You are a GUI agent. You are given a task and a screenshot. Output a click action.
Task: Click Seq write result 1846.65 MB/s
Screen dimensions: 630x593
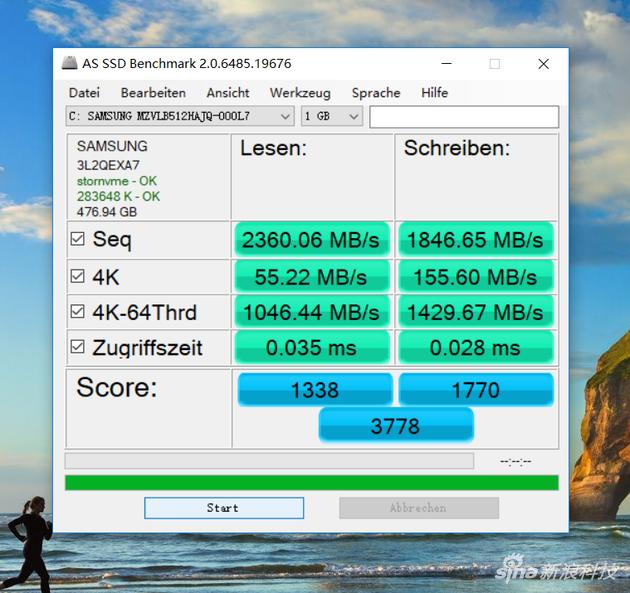(476, 239)
